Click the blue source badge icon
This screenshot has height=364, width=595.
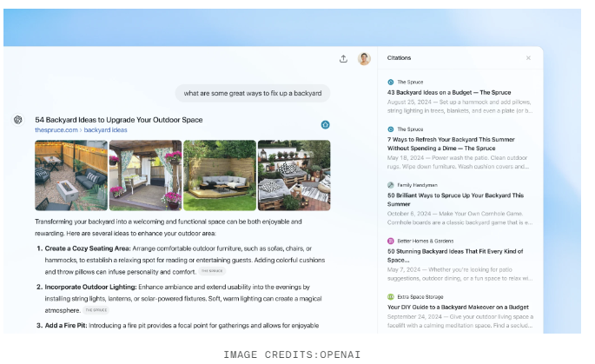325,124
